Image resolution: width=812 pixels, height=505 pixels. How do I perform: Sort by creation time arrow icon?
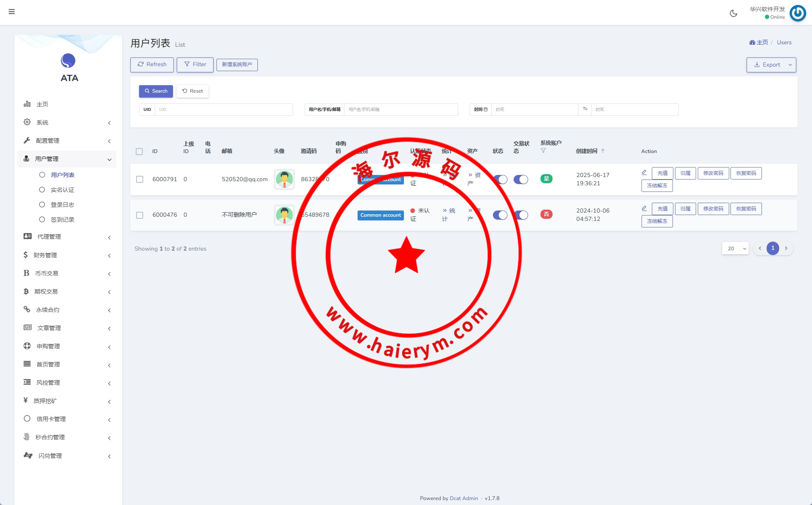603,151
